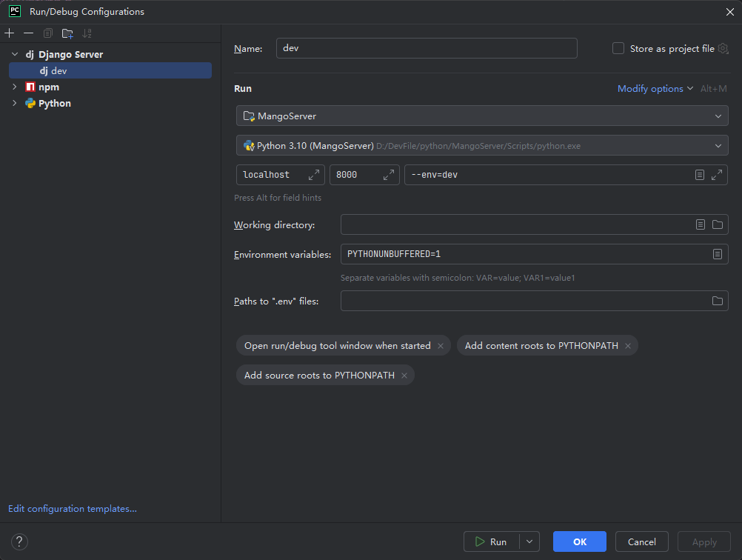Click the Add New Configuration plus icon
This screenshot has height=560, width=742.
click(10, 33)
